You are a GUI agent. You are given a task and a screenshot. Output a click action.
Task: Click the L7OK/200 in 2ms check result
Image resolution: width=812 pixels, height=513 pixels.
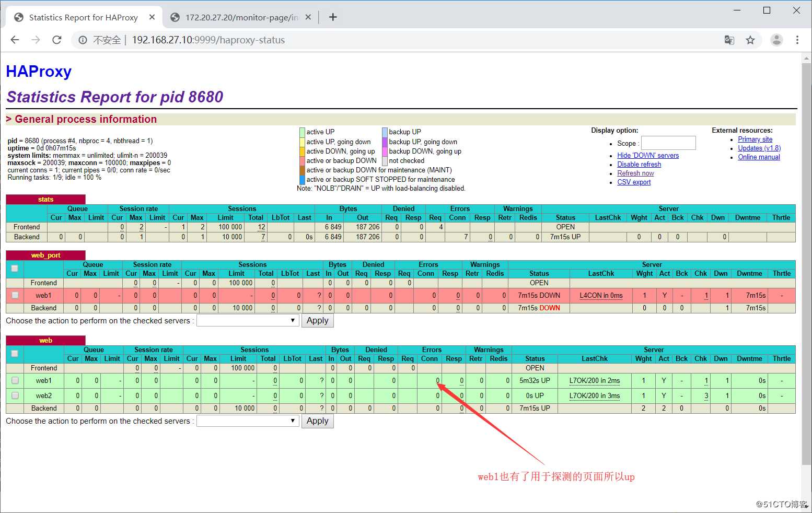point(595,380)
